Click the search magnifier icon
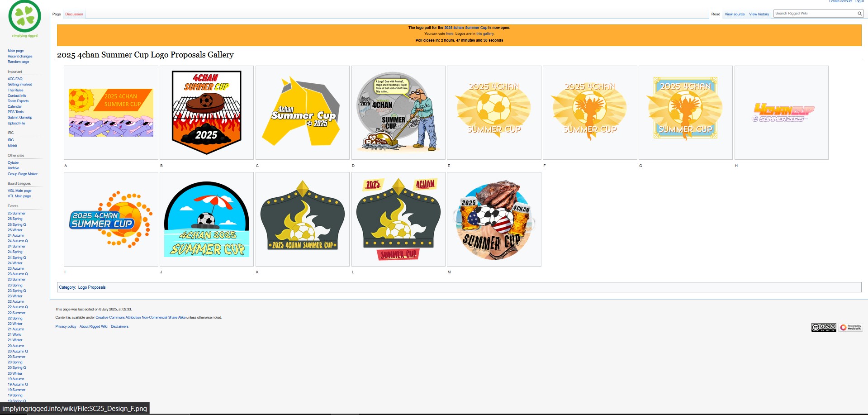The image size is (868, 415). click(859, 14)
